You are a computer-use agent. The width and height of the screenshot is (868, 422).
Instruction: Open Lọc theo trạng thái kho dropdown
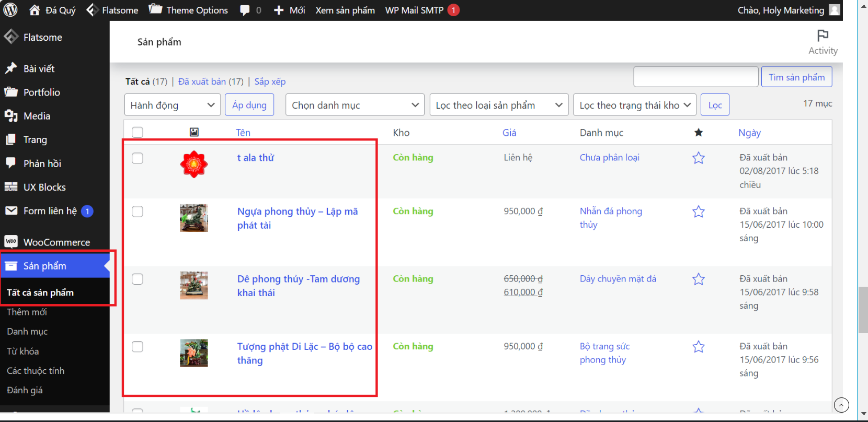pos(634,105)
